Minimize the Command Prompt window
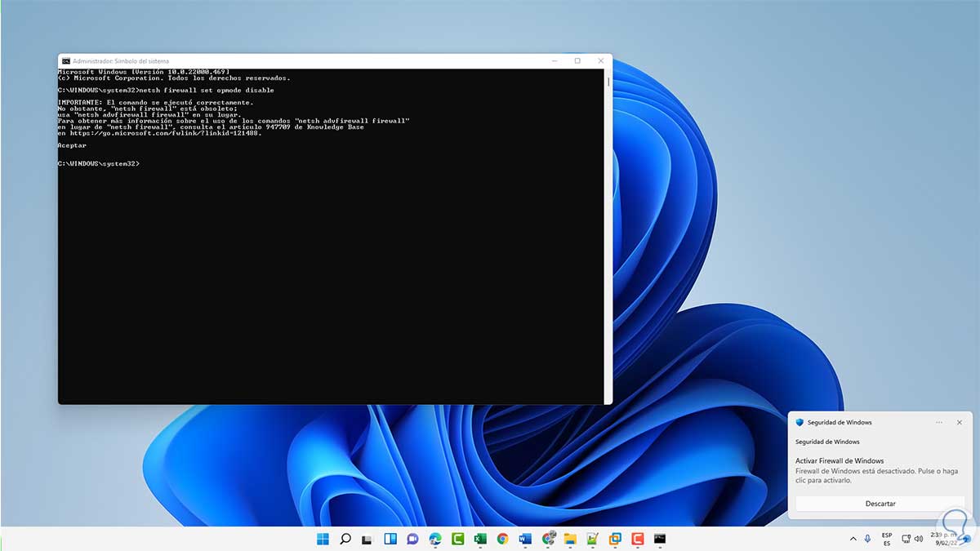 (x=554, y=60)
